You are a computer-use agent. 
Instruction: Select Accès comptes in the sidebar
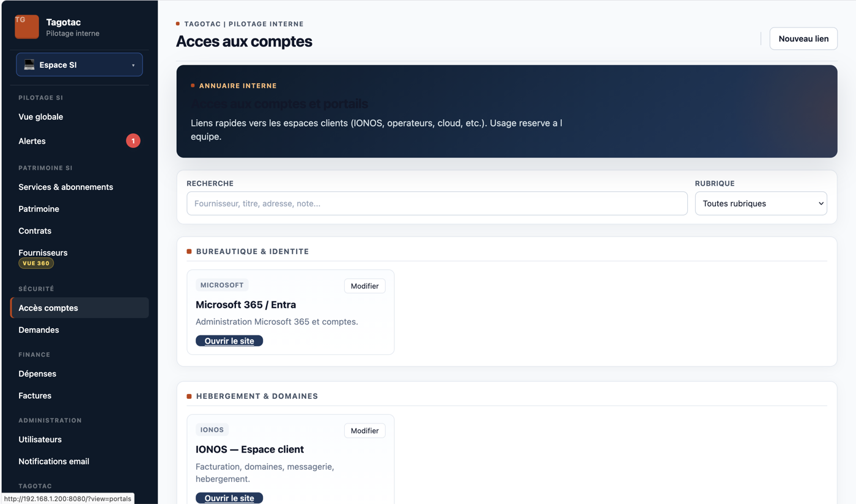pos(79,308)
